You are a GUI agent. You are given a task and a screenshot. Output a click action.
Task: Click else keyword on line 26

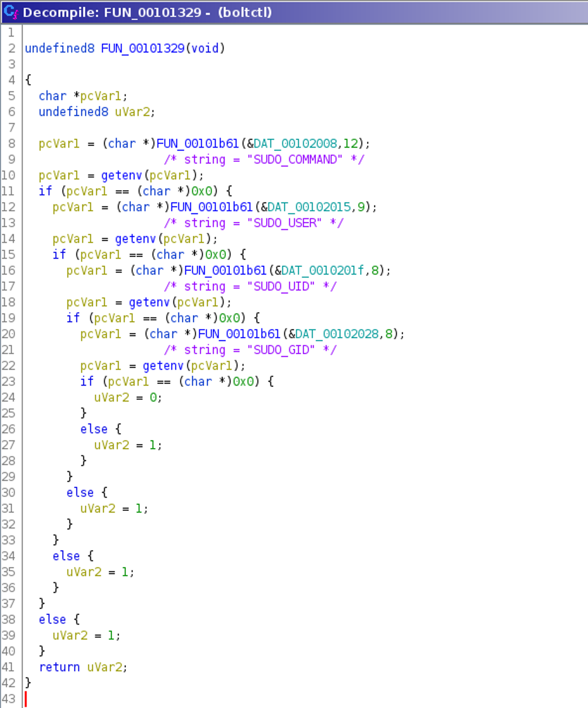94,429
